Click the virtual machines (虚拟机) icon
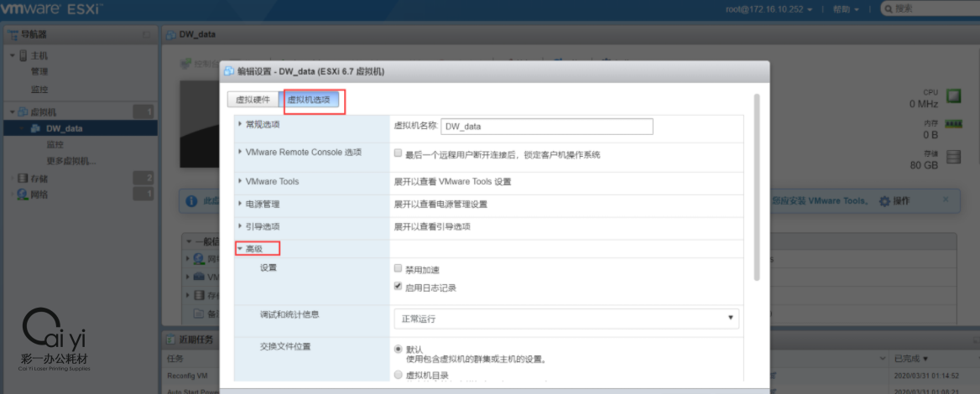The image size is (980, 394). click(x=22, y=111)
